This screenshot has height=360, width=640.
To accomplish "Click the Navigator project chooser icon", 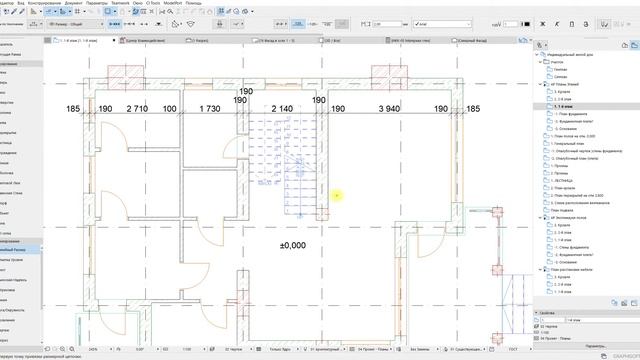I will [x=539, y=45].
